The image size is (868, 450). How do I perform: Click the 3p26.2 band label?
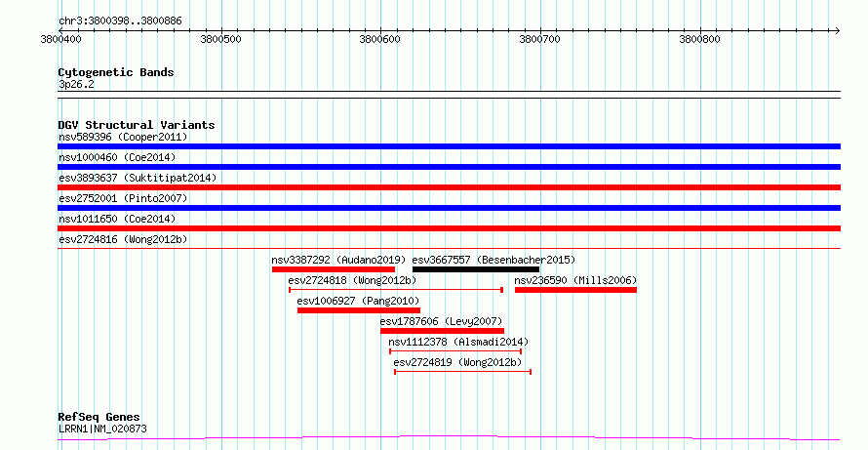(x=76, y=85)
